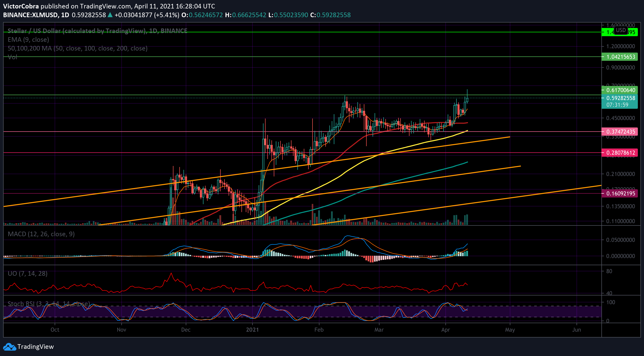Click the 1.20000000 price axis value

tap(621, 46)
